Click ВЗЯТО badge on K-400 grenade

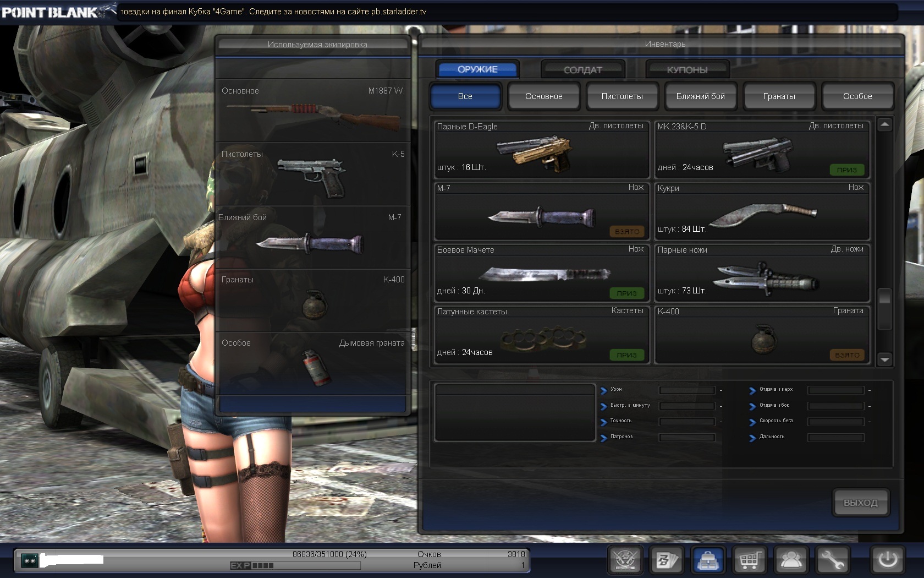847,355
